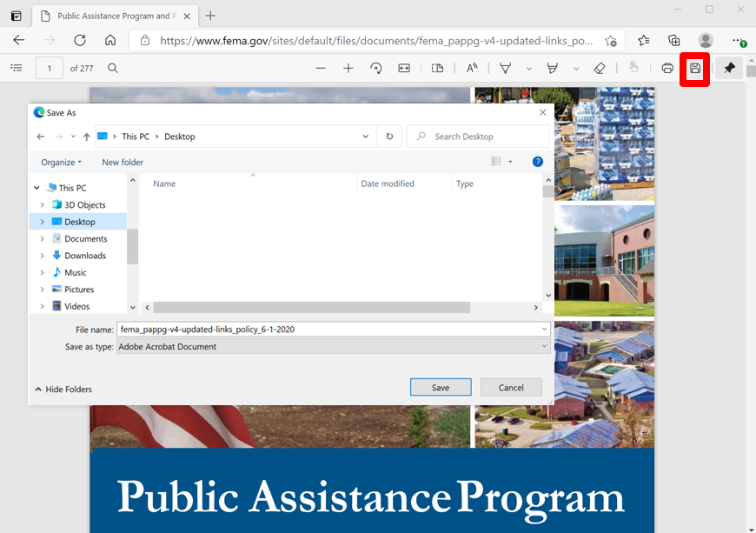Open the Organize menu

pos(61,162)
